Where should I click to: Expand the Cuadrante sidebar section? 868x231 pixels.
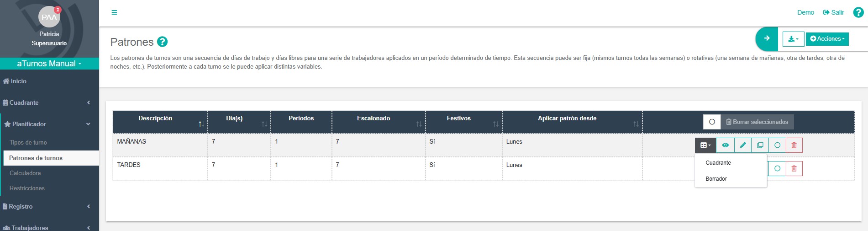pyautogui.click(x=49, y=102)
